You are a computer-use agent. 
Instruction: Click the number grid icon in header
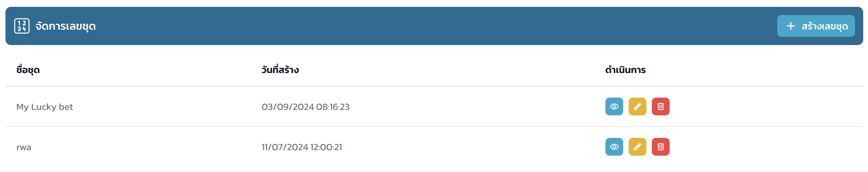22,26
